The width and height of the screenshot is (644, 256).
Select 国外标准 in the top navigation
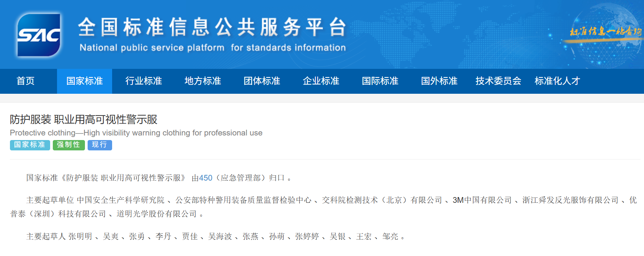click(439, 81)
